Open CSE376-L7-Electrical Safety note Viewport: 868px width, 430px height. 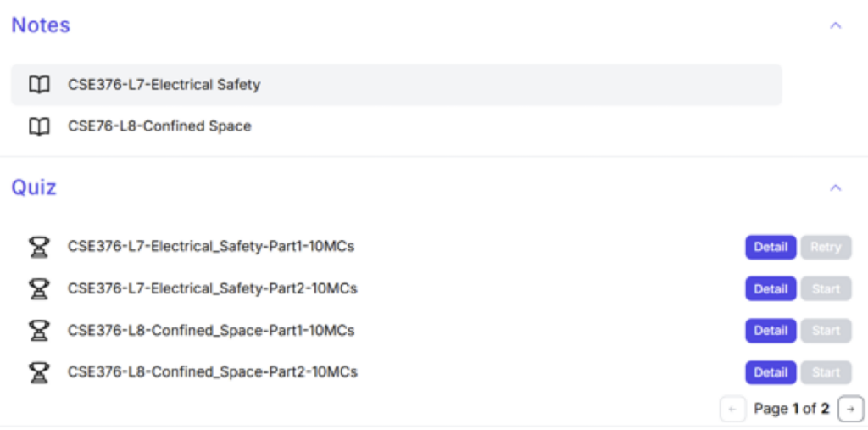164,85
